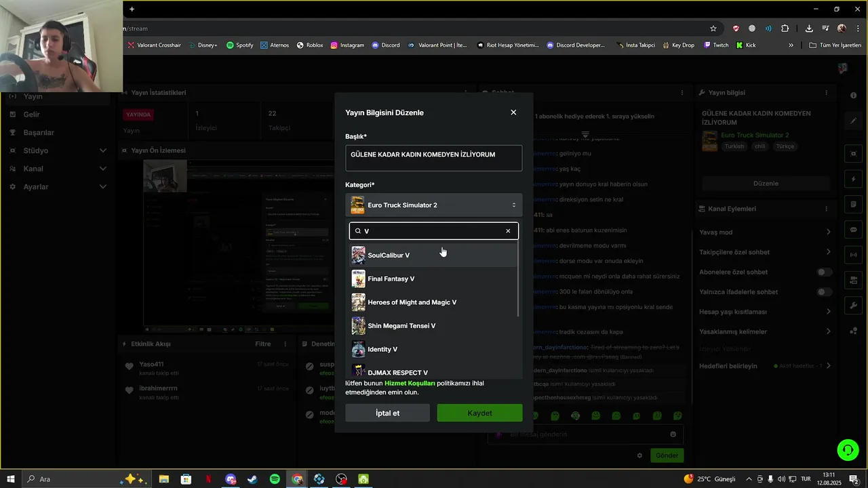Open the document icon in right rail

click(853, 204)
